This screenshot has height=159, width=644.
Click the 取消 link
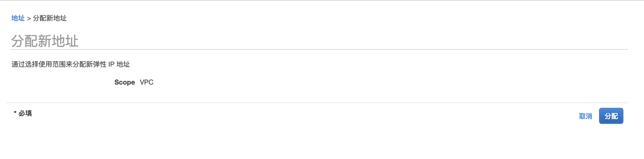(585, 116)
